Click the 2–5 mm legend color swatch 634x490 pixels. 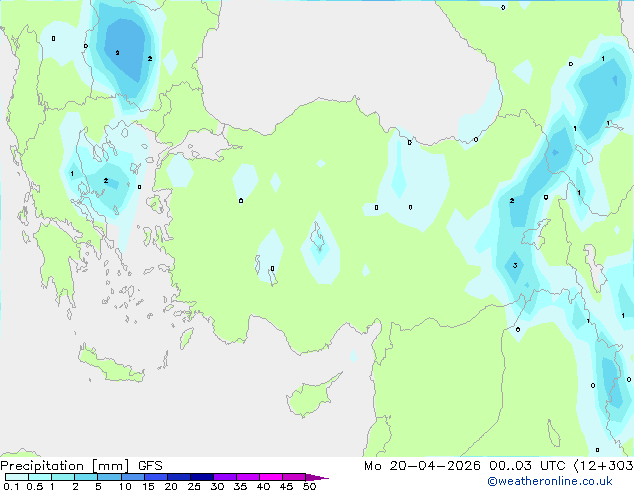coord(86,477)
